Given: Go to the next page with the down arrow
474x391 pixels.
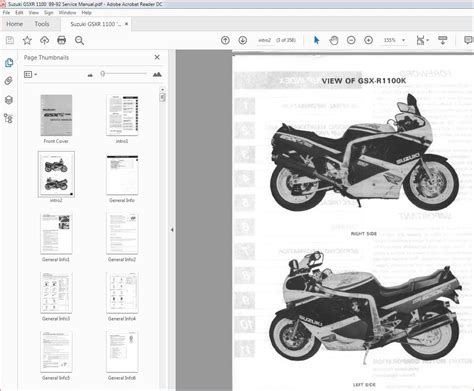Looking at the screenshot, I should [x=243, y=40].
